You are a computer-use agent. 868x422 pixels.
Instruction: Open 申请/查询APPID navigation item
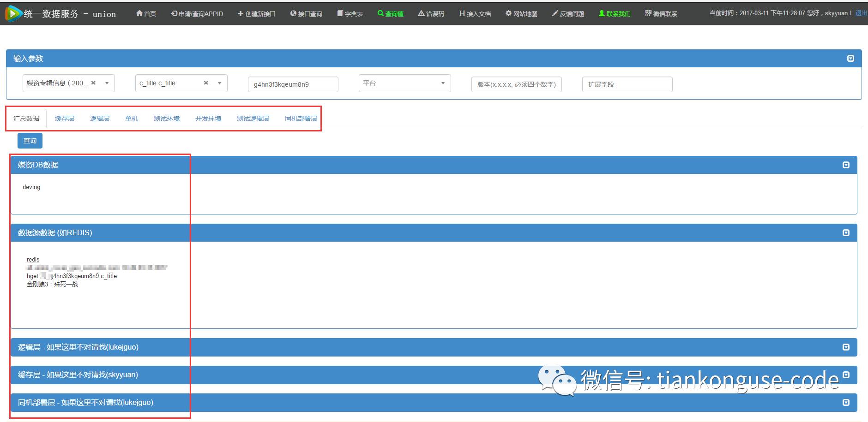[197, 14]
